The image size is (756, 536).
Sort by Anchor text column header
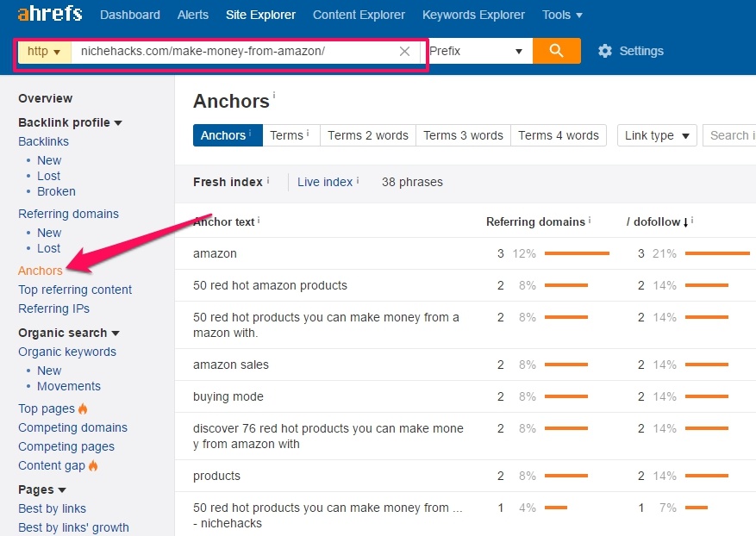coord(224,221)
